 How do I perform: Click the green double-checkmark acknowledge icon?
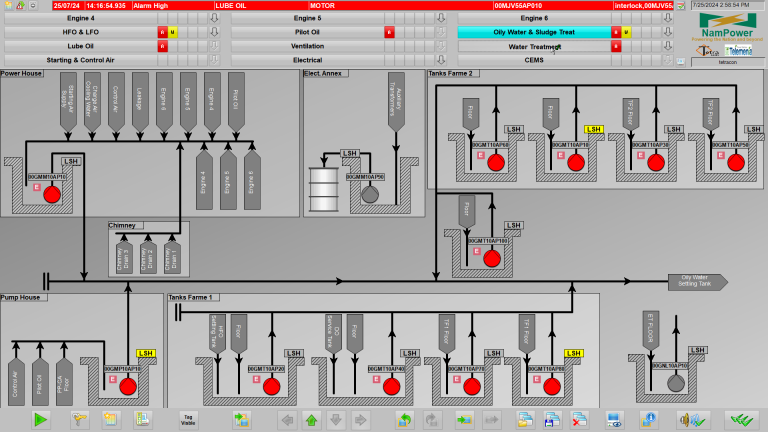coord(739,420)
